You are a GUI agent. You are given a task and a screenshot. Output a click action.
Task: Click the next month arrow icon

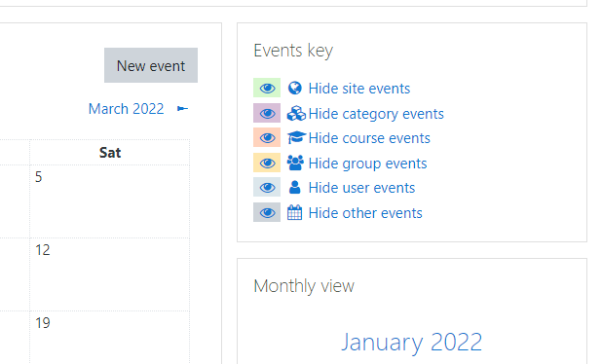click(182, 109)
